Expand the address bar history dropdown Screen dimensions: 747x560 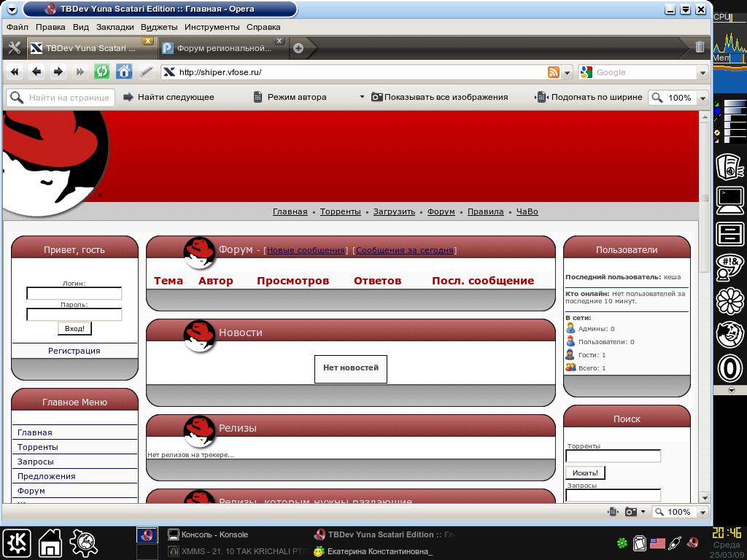(x=567, y=72)
